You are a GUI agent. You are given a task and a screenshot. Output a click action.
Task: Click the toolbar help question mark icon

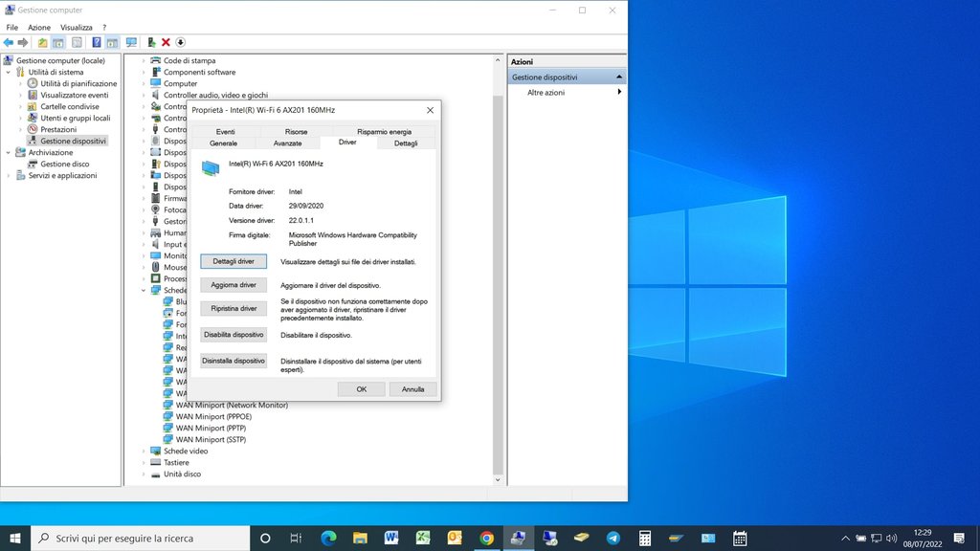(97, 42)
